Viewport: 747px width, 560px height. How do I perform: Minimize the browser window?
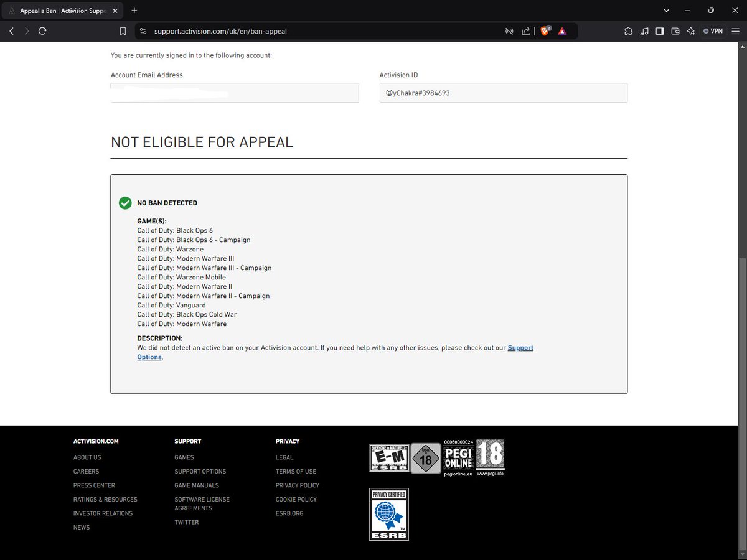coord(688,11)
